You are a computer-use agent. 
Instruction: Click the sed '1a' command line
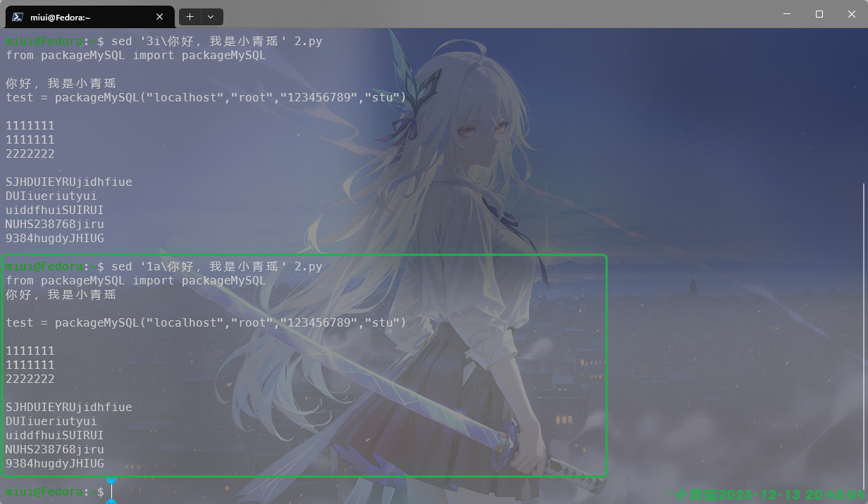(211, 266)
